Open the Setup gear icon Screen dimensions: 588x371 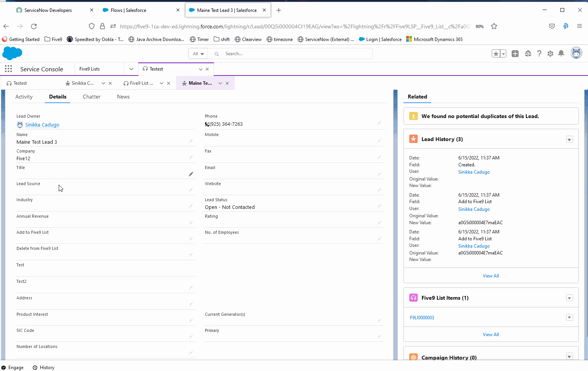pos(550,54)
